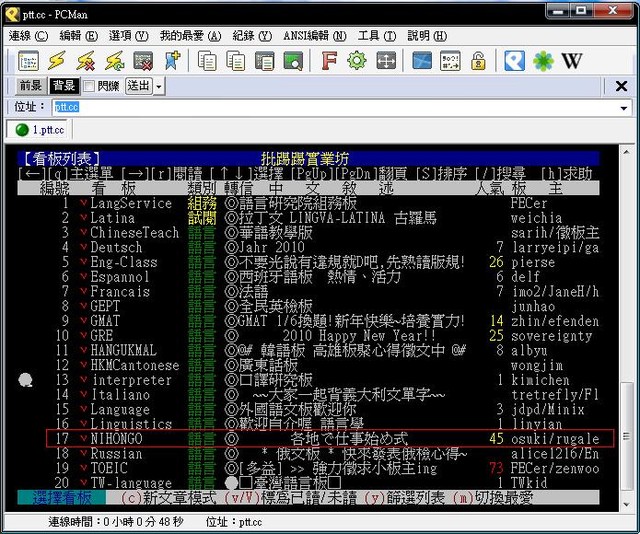Click the copy icon in toolbar
Screen dimensions: 640x534
[x=207, y=61]
